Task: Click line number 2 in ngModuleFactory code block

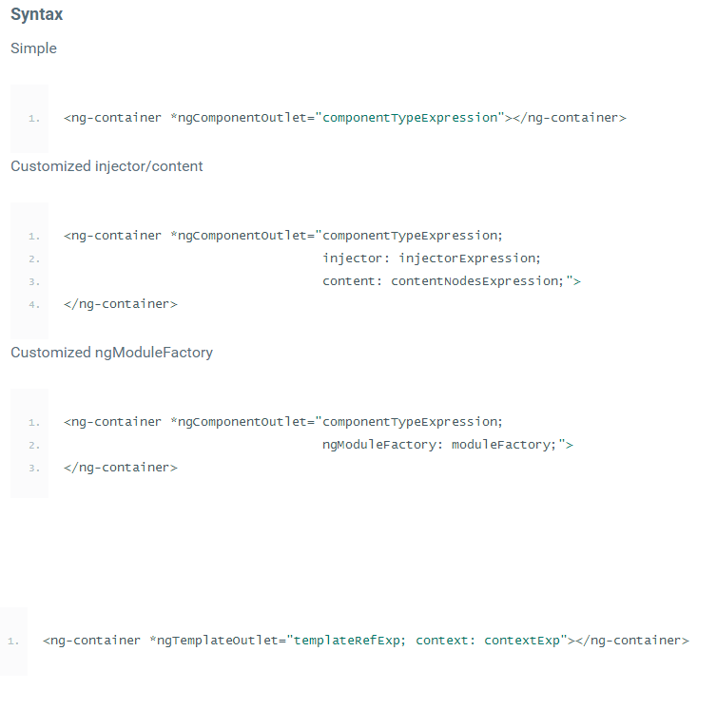Action: click(x=34, y=445)
